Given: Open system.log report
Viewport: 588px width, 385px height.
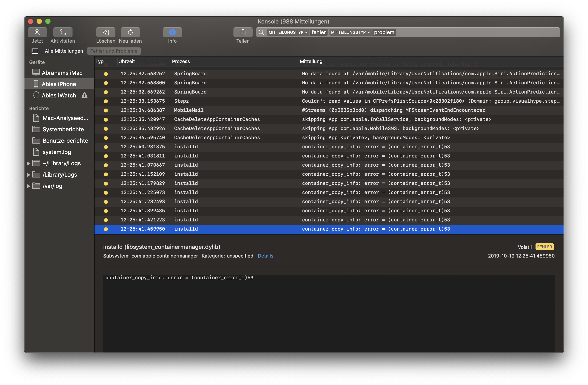Looking at the screenshot, I should 57,152.
